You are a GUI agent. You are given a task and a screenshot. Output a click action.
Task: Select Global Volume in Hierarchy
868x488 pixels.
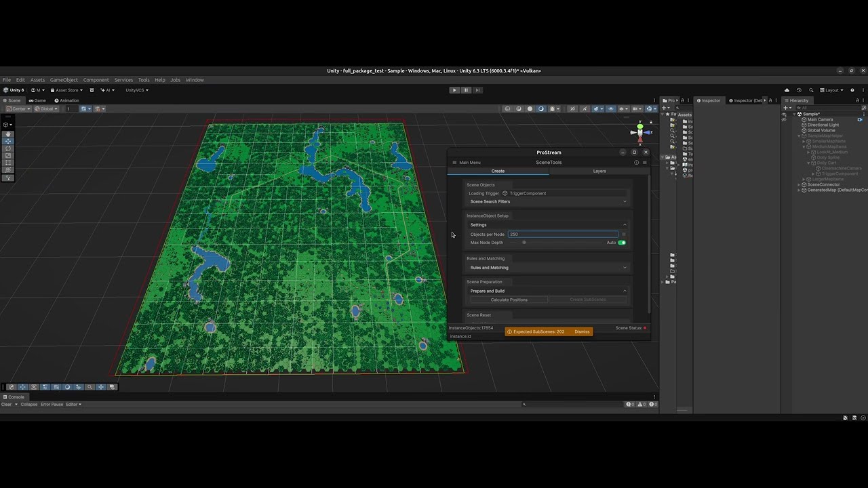821,130
